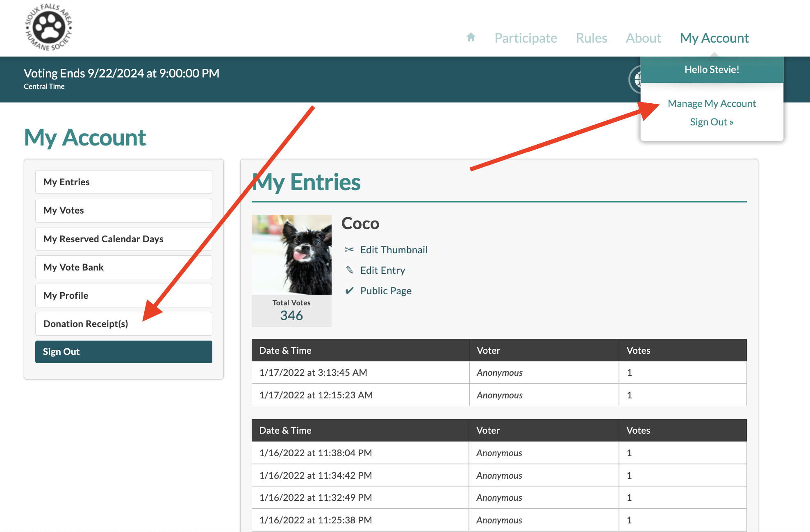The image size is (810, 532).
Task: Open the Rules menu item
Action: [x=591, y=38]
